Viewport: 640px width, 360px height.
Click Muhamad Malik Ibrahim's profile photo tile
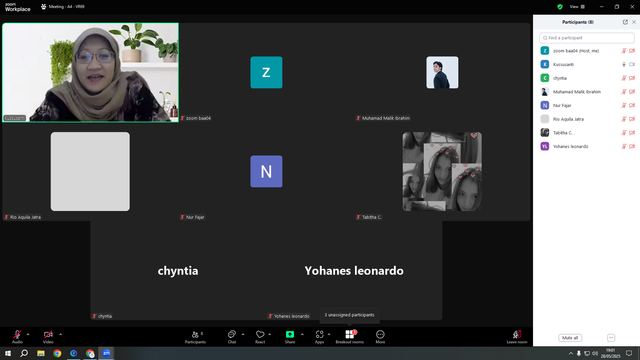(442, 72)
